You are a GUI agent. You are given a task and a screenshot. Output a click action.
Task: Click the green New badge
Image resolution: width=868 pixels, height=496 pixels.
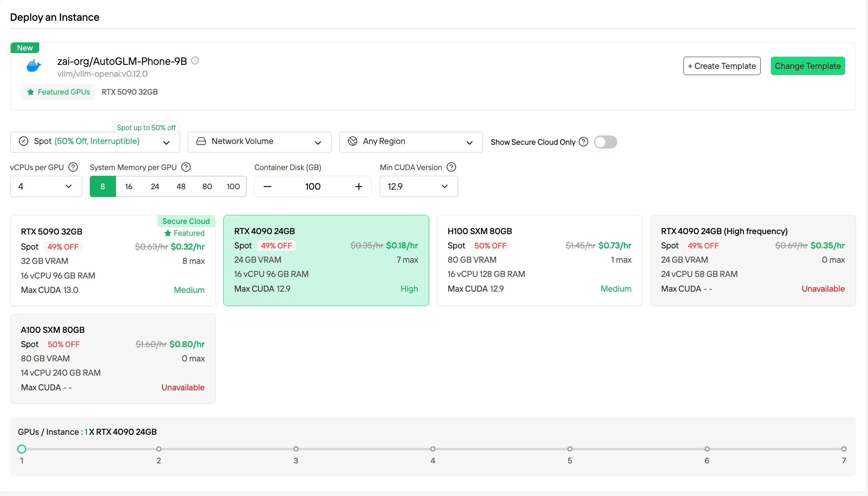[25, 48]
